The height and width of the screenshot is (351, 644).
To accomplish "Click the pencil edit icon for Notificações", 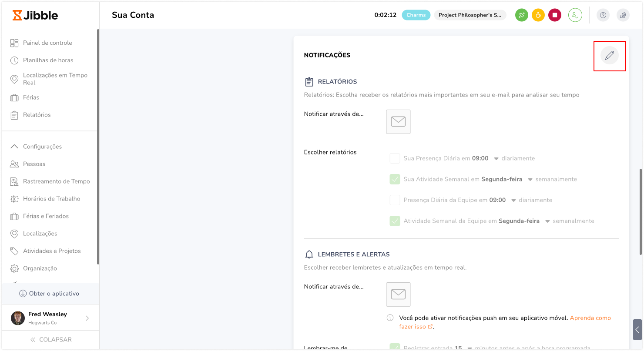I will coord(610,55).
